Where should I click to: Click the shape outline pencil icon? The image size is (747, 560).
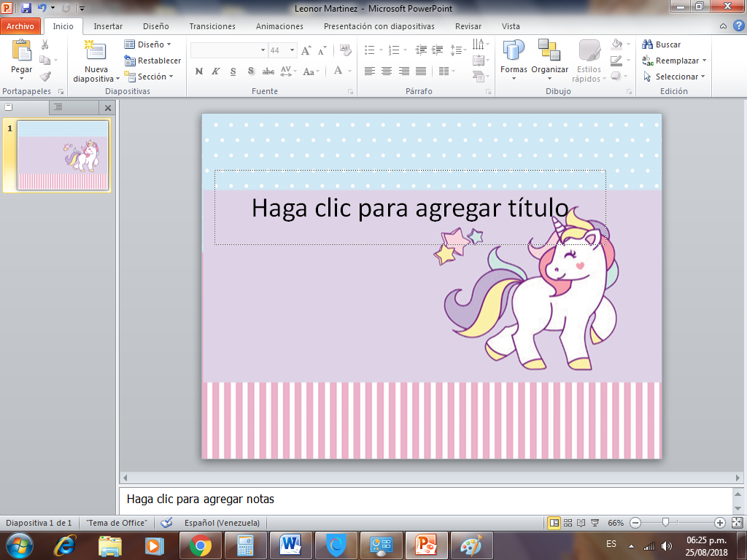pos(616,61)
